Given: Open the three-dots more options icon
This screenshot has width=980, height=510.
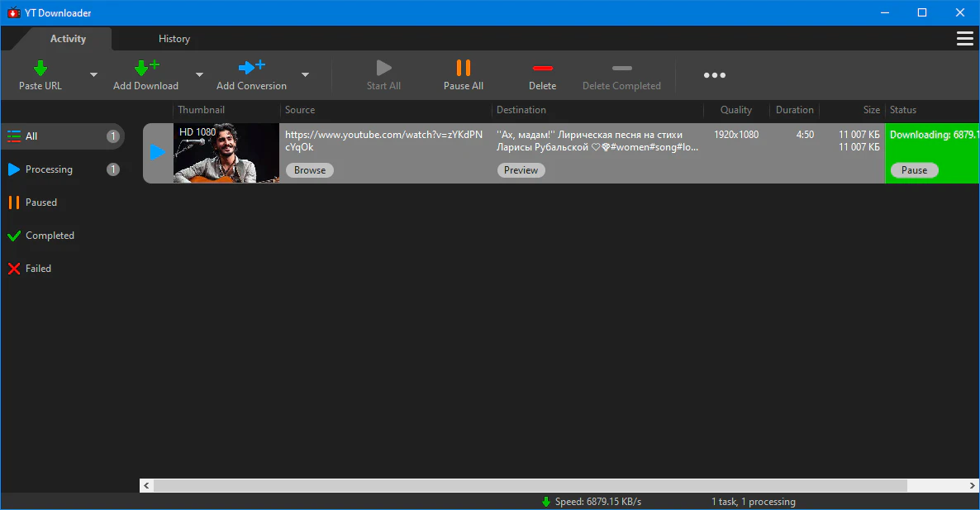Looking at the screenshot, I should click(715, 75).
